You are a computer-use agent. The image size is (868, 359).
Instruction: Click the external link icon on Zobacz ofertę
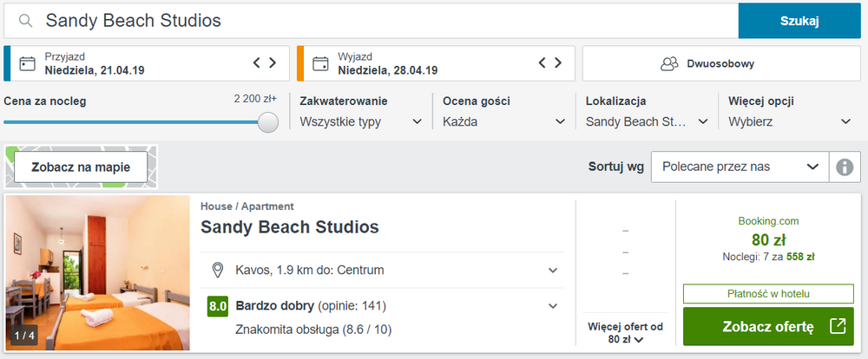838,326
